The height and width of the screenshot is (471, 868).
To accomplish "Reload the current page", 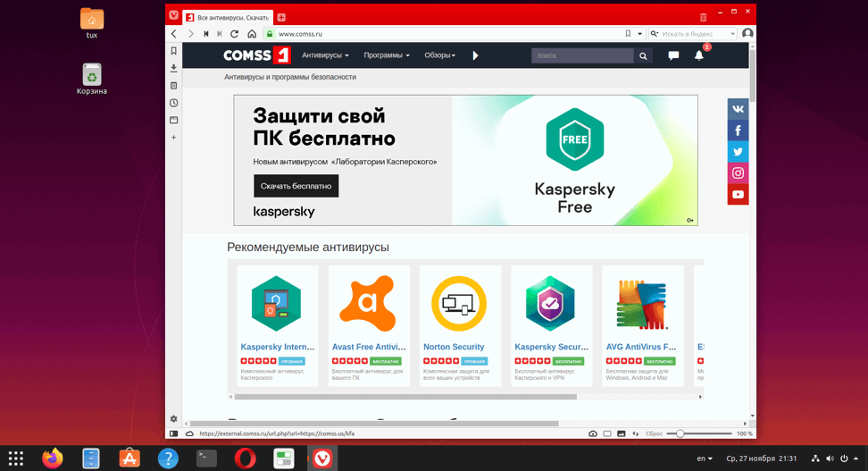I will coord(234,34).
